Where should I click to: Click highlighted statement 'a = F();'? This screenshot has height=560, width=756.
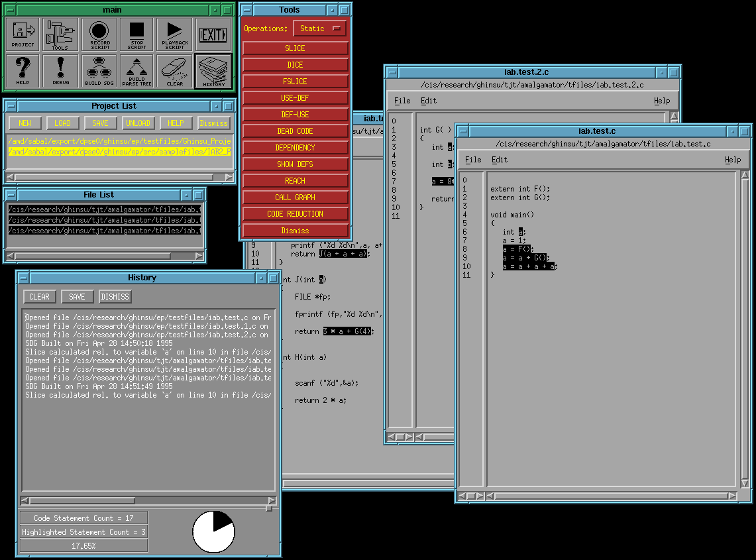point(518,249)
